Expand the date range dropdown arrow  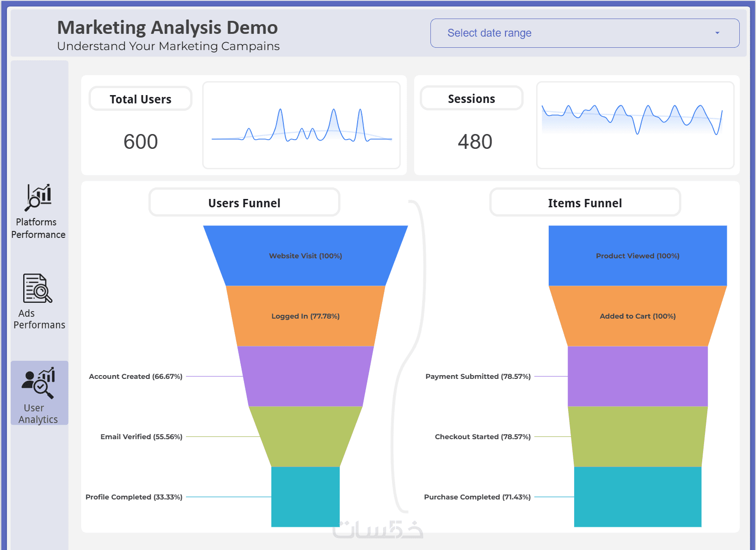pos(717,33)
